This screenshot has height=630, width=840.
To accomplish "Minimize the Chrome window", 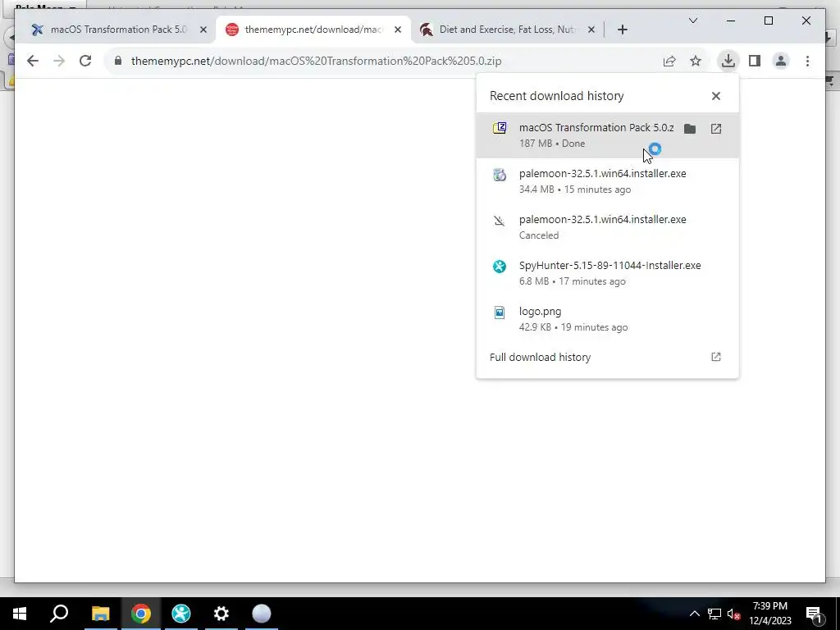I will pos(731,21).
